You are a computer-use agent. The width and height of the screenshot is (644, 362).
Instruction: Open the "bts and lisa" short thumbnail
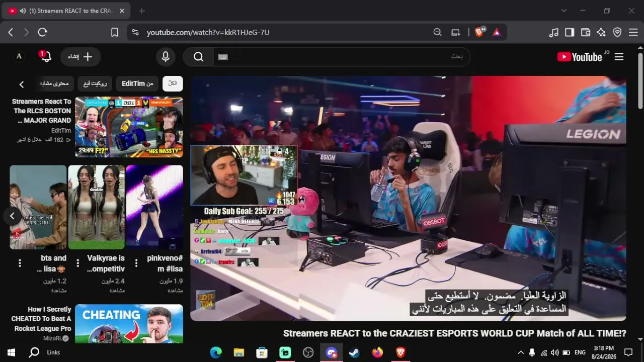click(38, 207)
